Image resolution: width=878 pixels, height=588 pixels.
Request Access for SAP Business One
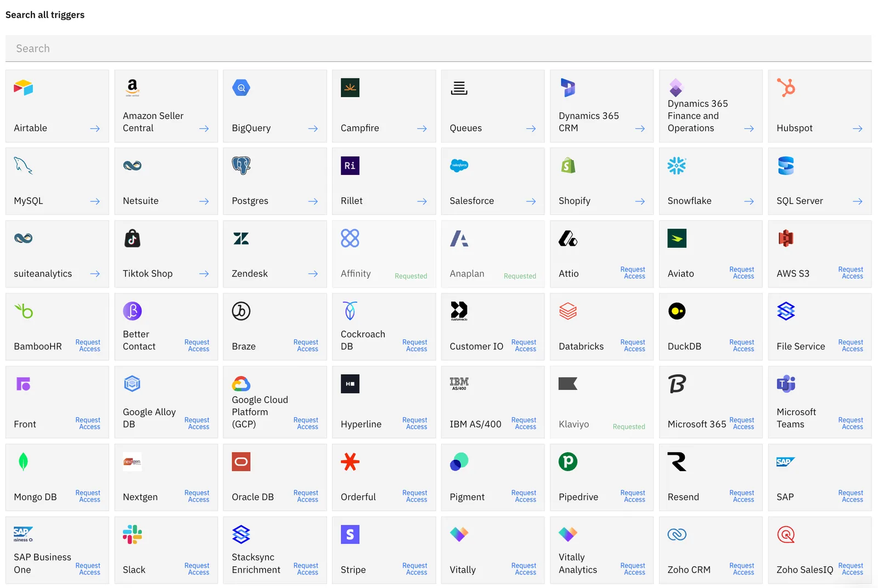(88, 569)
